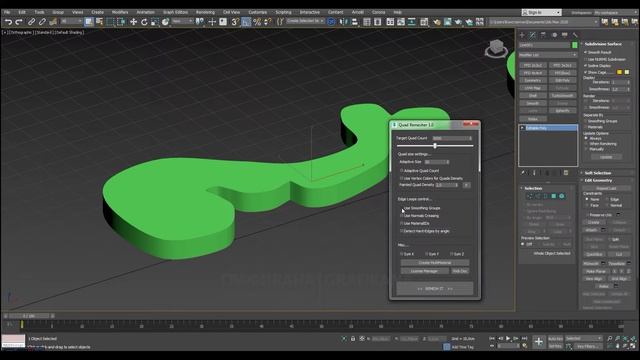
Task: Open the Animation menu
Action: click(x=145, y=12)
